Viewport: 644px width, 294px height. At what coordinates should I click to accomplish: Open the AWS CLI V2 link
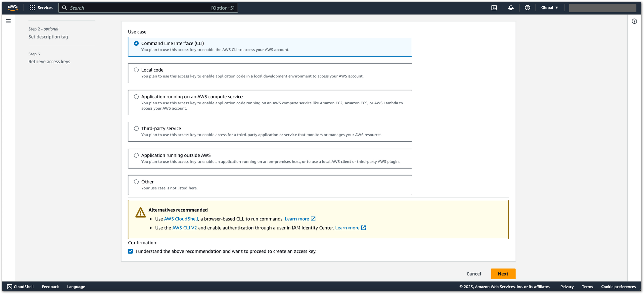click(184, 228)
